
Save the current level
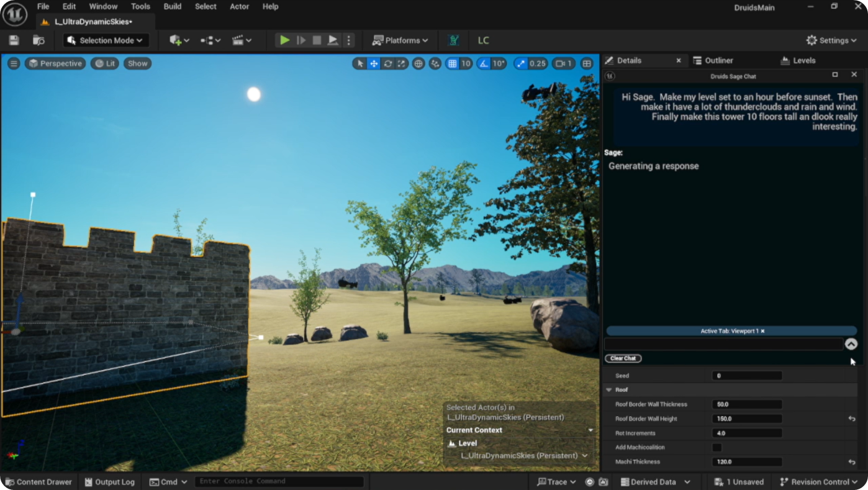(13, 40)
